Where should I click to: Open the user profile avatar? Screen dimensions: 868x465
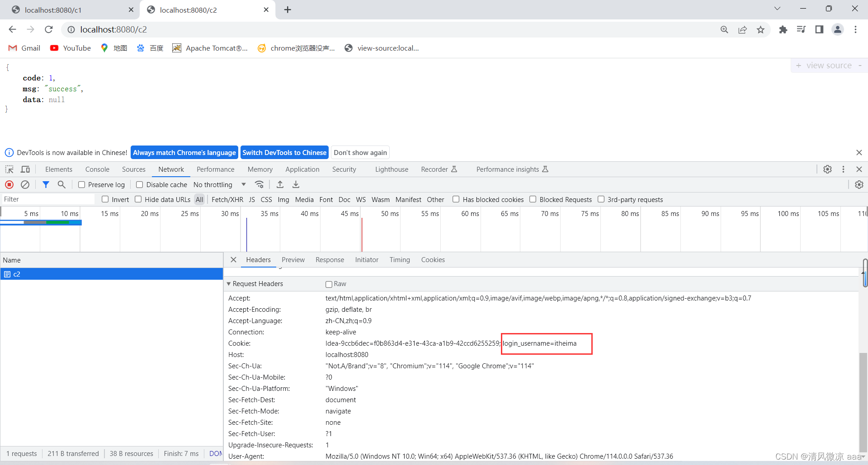point(838,29)
